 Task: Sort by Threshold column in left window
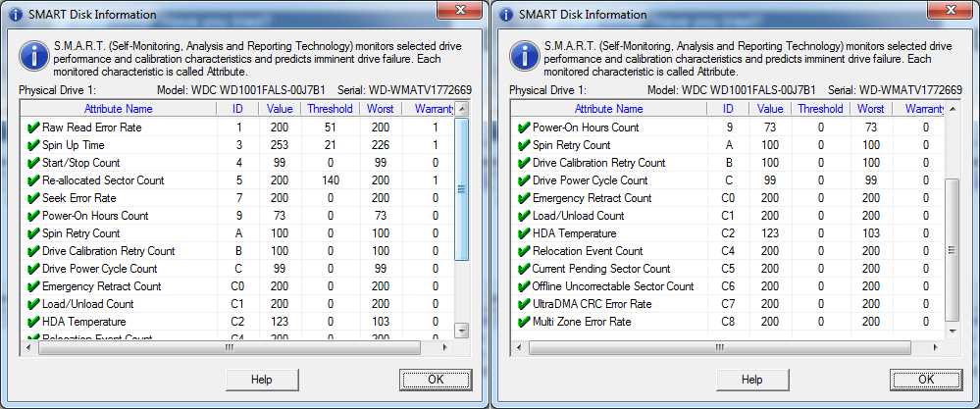point(330,109)
